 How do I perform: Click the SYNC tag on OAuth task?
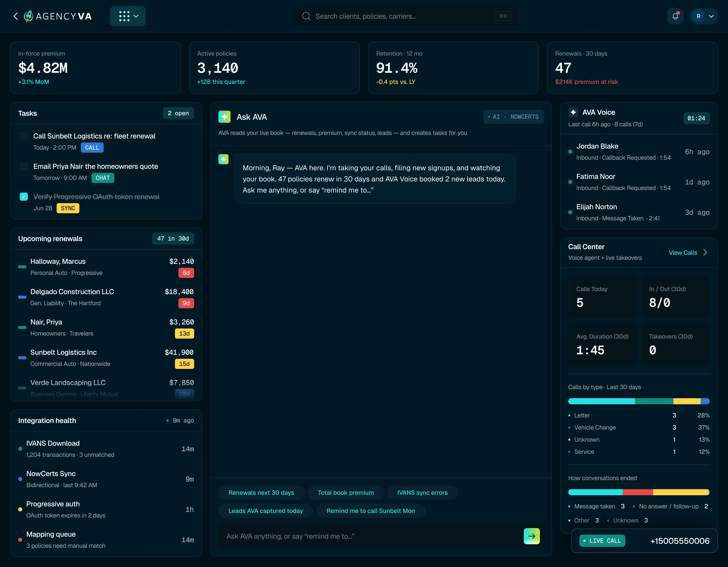click(68, 208)
